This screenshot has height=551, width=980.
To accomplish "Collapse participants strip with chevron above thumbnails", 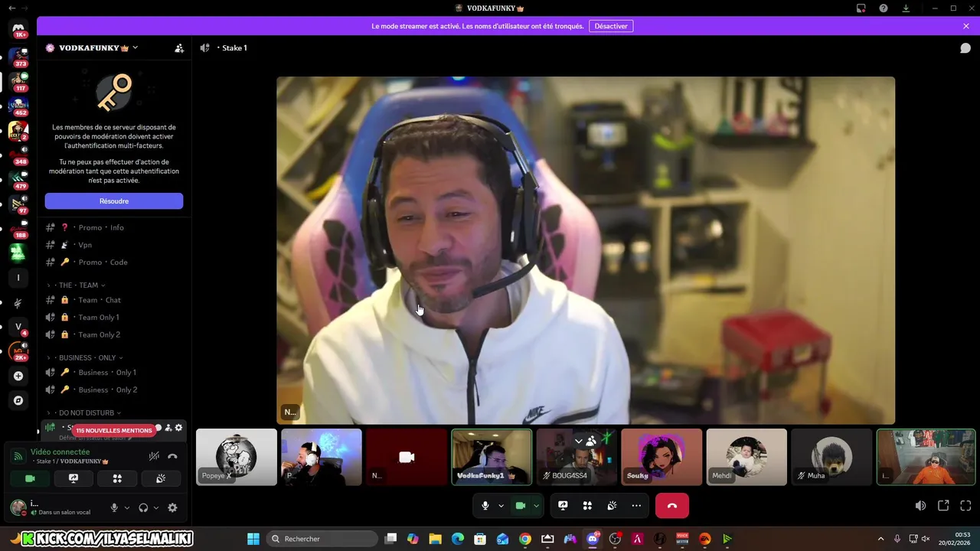I will click(x=578, y=441).
